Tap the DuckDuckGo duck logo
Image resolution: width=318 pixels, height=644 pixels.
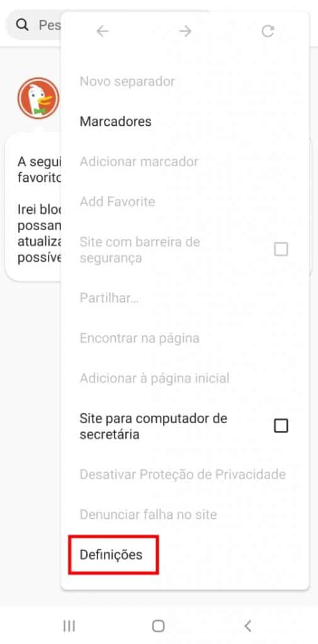pos(38,98)
